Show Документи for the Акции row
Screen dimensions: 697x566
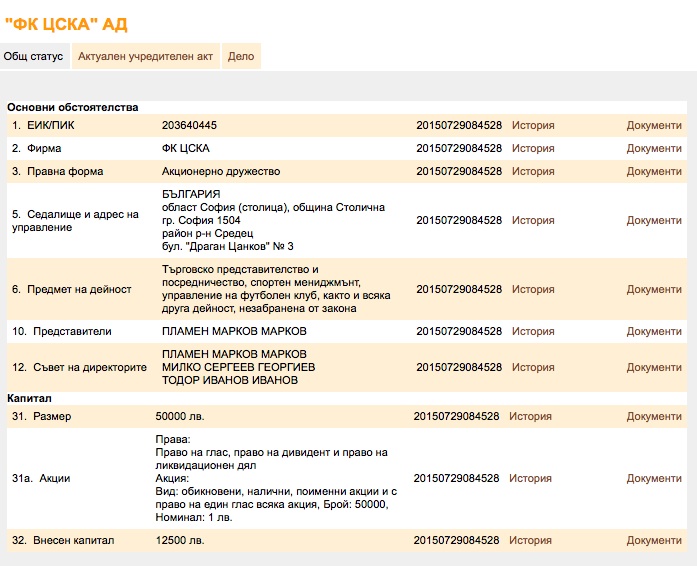tap(653, 479)
